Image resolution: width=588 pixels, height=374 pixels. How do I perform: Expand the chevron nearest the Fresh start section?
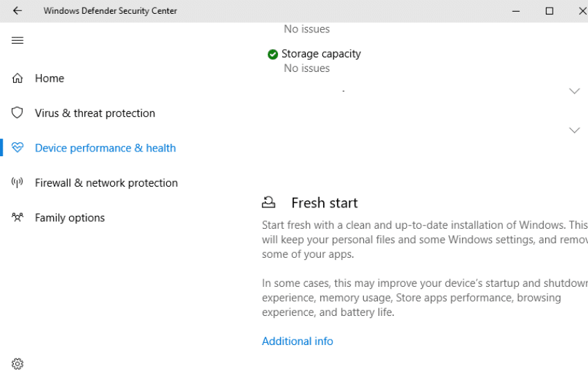click(x=574, y=130)
